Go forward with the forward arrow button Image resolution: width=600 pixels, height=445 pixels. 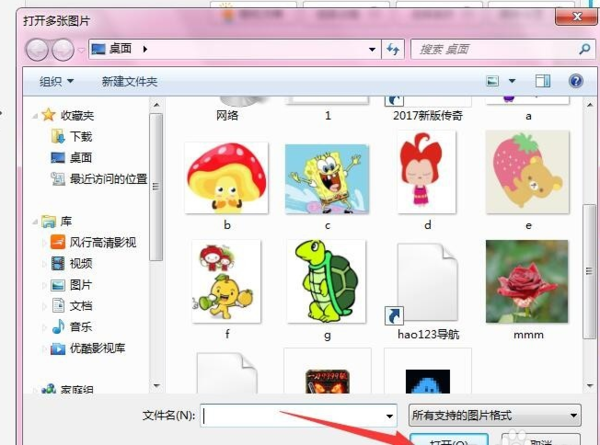point(63,50)
